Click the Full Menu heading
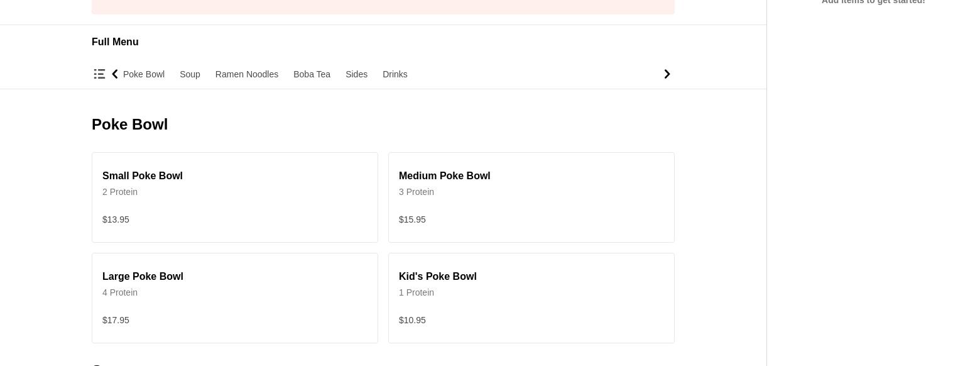The height and width of the screenshot is (366, 980). [115, 42]
